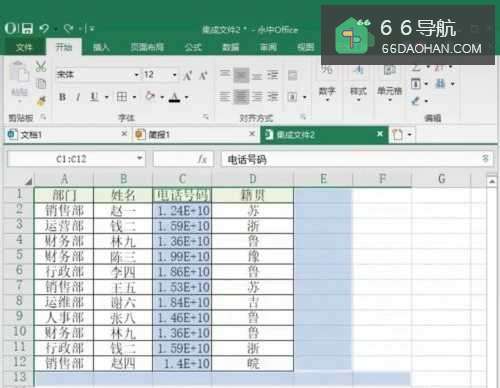Expand the Name Box dropdown arrow
Screen dimensions: 500x388
coord(140,158)
